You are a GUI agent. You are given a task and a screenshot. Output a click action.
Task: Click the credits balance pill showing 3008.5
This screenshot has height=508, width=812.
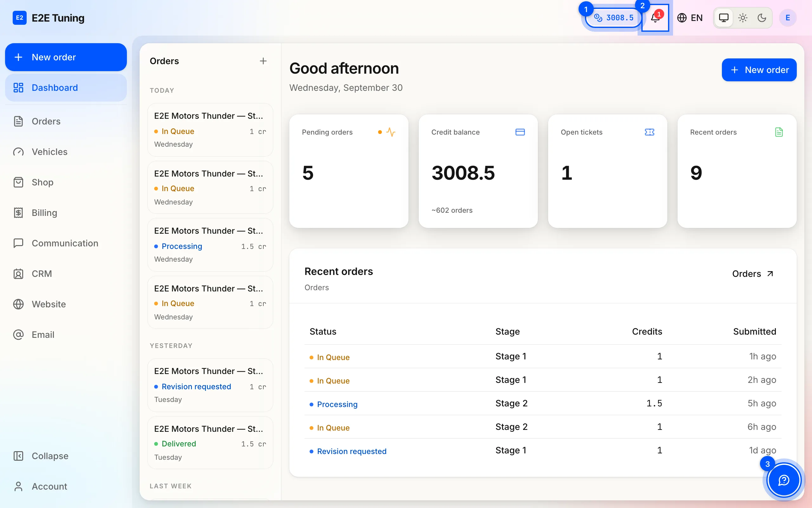tap(613, 18)
